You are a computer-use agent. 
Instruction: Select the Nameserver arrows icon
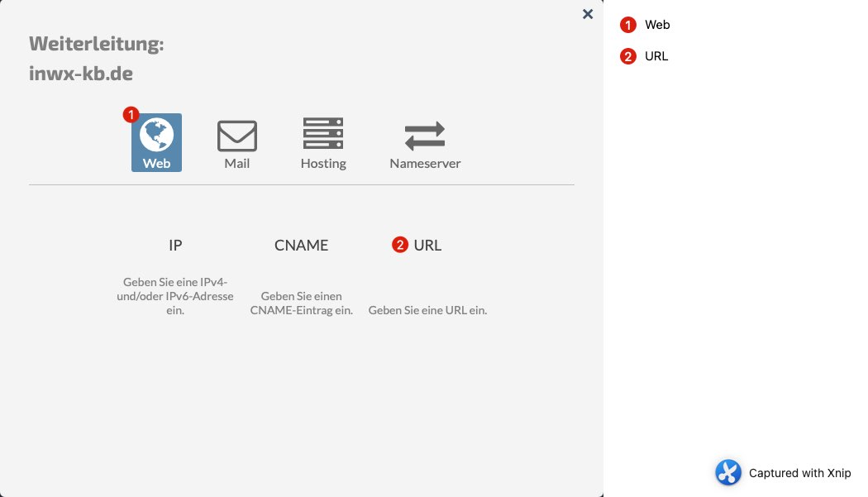(425, 136)
